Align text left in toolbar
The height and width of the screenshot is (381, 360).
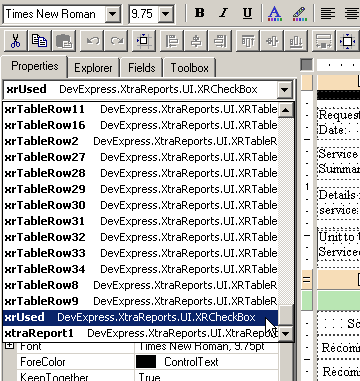[x=328, y=13]
